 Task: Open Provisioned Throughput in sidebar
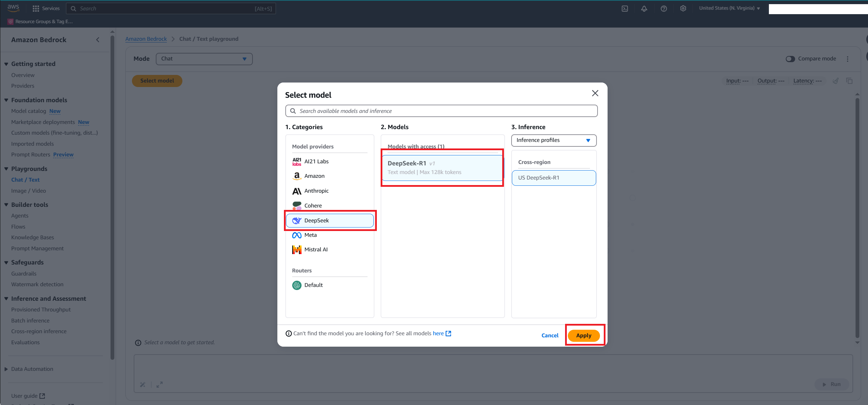[x=41, y=310]
